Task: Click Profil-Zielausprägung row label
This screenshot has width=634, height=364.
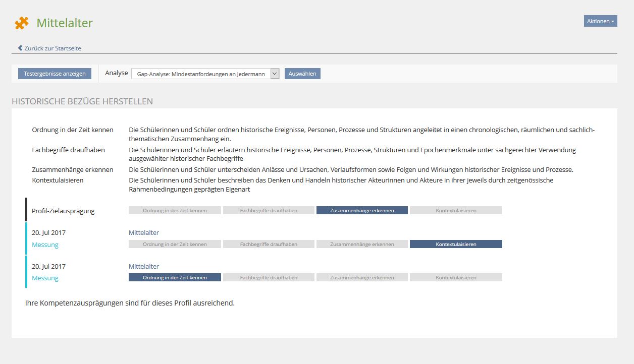Action: (63, 211)
